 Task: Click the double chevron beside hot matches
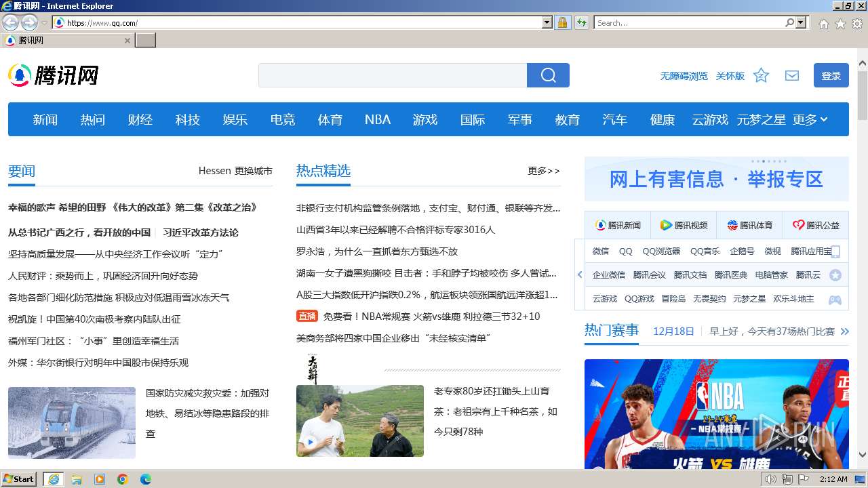[844, 331]
